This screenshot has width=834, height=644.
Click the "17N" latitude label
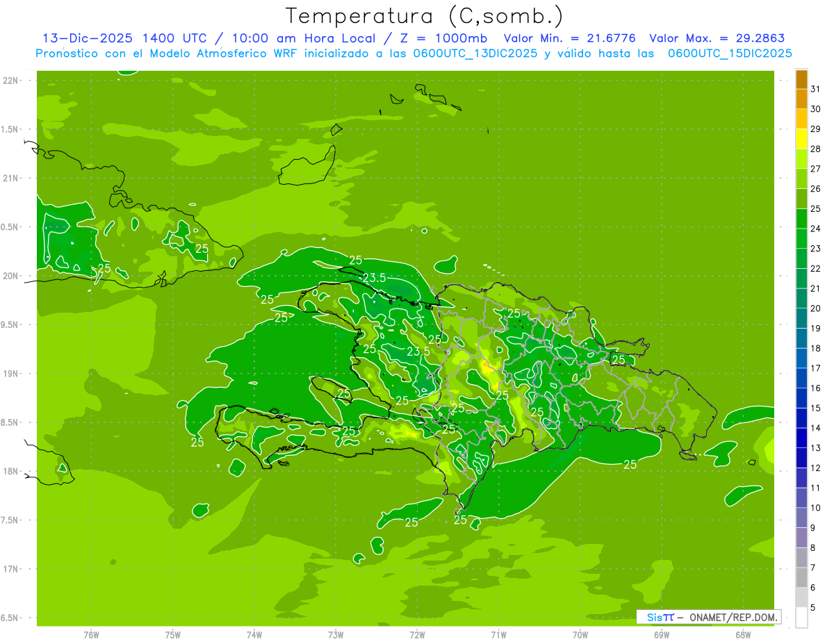[11, 570]
